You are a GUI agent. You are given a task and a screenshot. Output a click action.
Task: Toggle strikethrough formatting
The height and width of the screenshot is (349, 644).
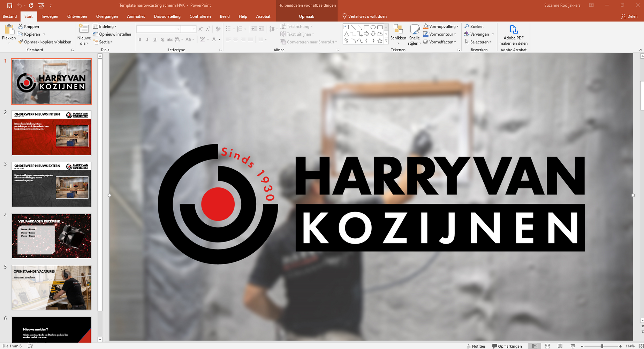170,39
